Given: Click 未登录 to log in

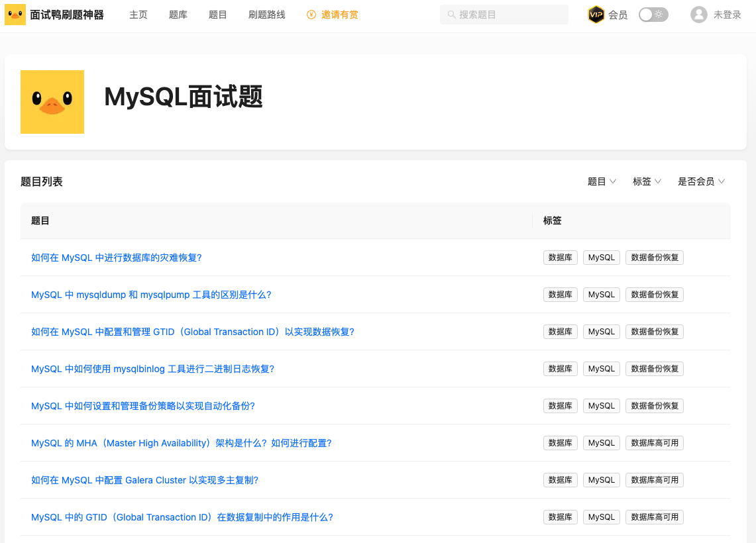Looking at the screenshot, I should pyautogui.click(x=727, y=15).
